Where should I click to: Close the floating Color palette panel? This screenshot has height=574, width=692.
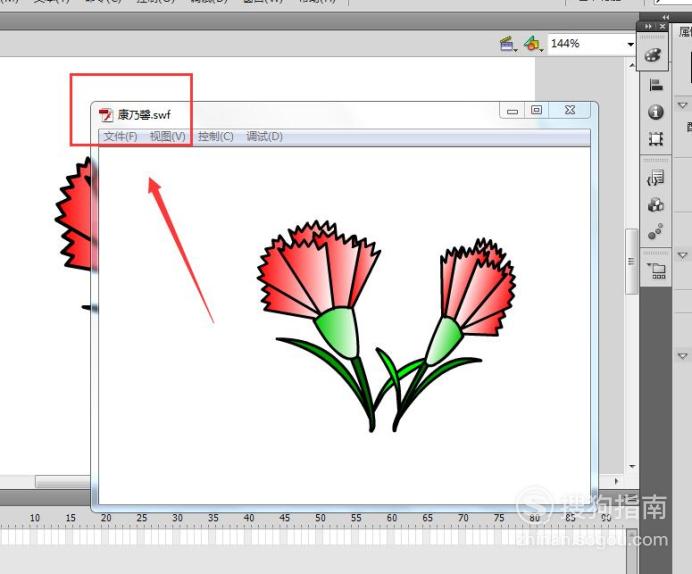coord(662,26)
